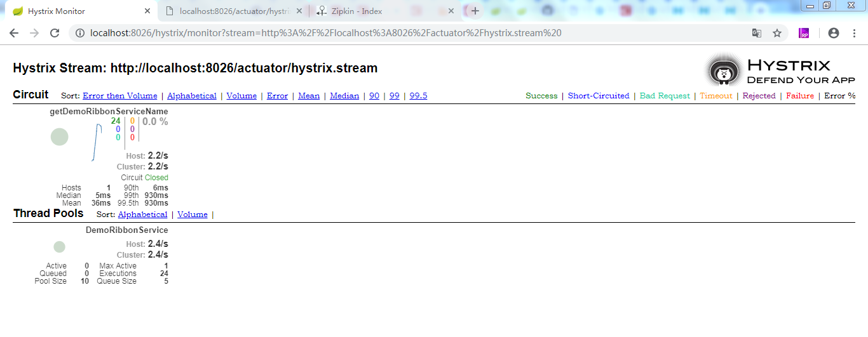Close the localhost:8026/actuator tab
This screenshot has width=868, height=337.
299,11
